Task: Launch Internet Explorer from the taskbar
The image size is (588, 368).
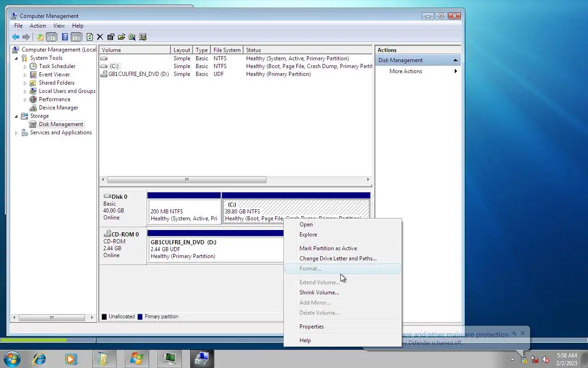Action: (40, 358)
